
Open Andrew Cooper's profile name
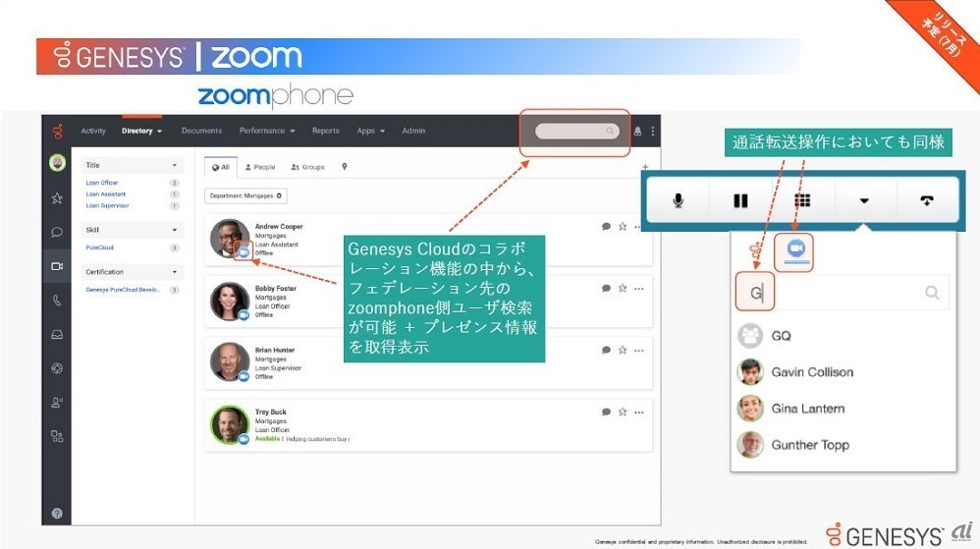[279, 226]
